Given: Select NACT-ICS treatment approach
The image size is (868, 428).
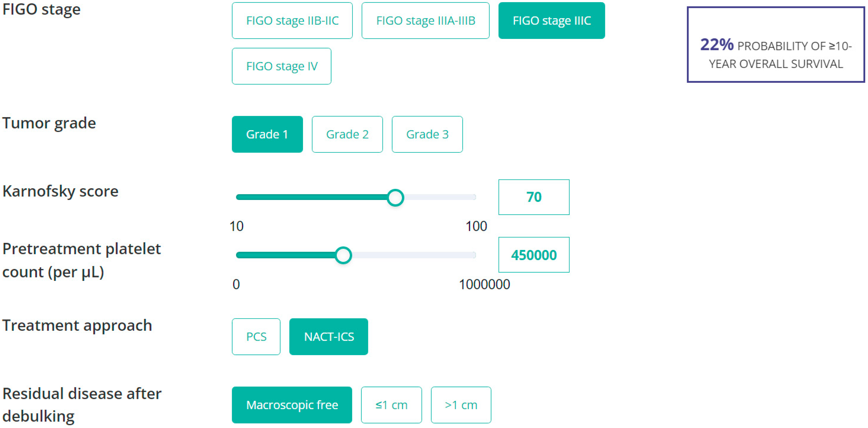Looking at the screenshot, I should 328,337.
